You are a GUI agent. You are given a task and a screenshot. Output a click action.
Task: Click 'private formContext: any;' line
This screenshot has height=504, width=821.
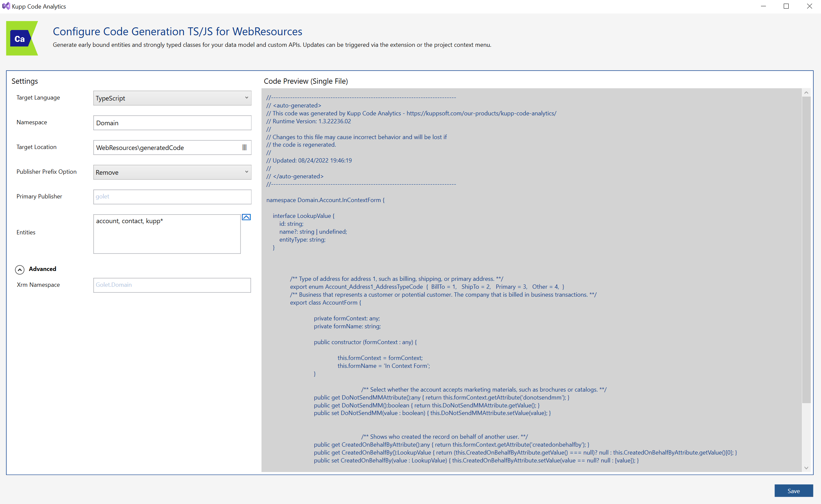[347, 318]
